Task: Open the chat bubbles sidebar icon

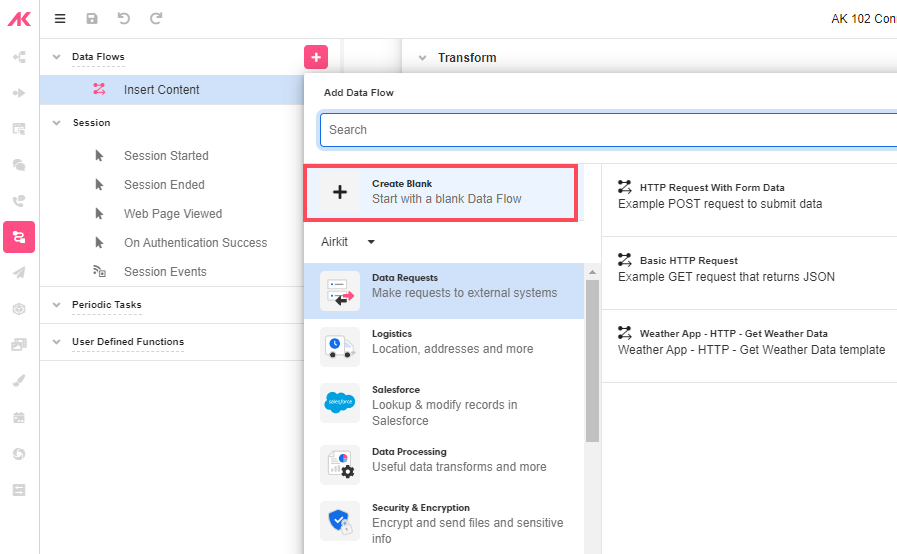Action: coord(19,165)
